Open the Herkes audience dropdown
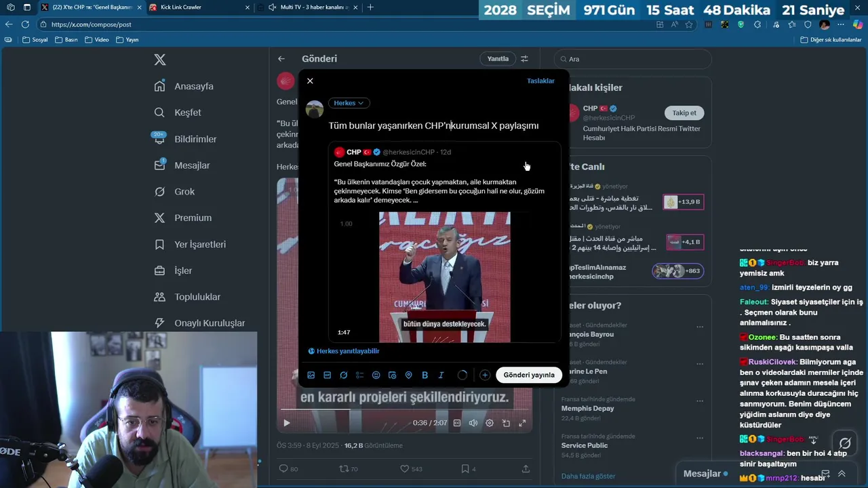868x488 pixels. click(x=349, y=103)
